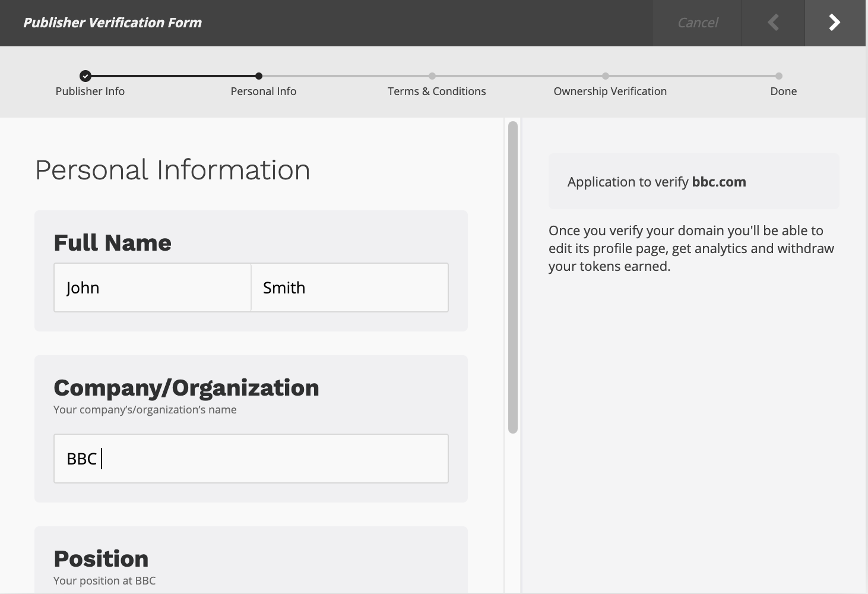Image resolution: width=868 pixels, height=594 pixels.
Task: Click the Ownership Verification step dot
Action: [x=605, y=76]
